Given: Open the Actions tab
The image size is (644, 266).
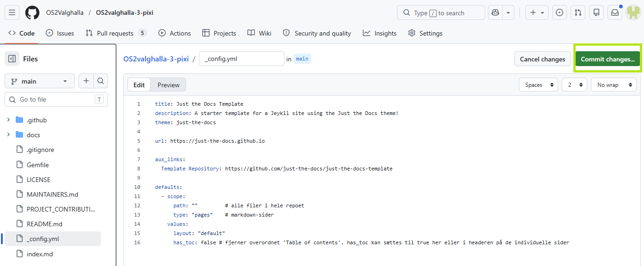Looking at the screenshot, I should 175,33.
